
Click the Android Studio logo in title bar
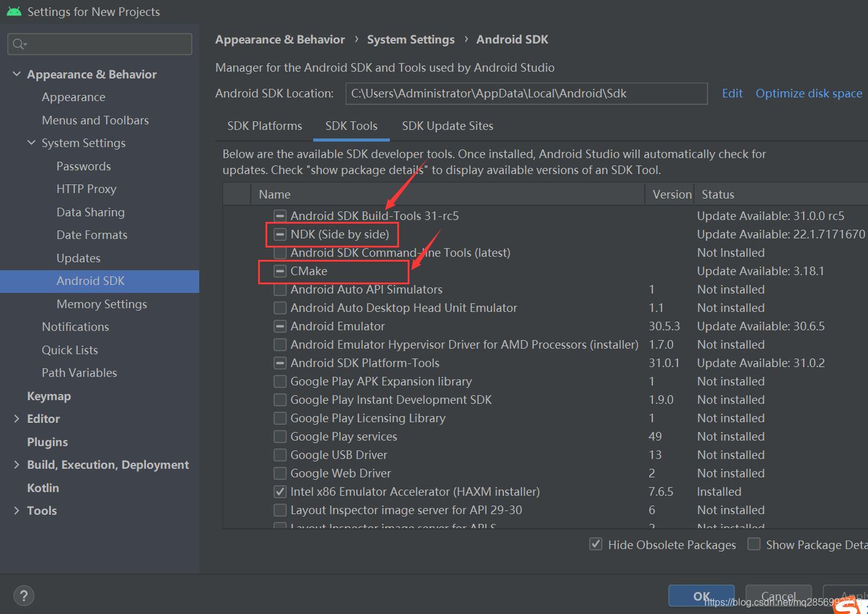pyautogui.click(x=14, y=12)
